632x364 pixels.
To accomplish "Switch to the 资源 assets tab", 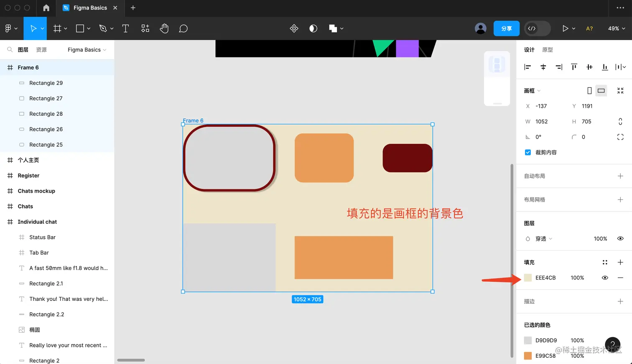I will [x=41, y=50].
